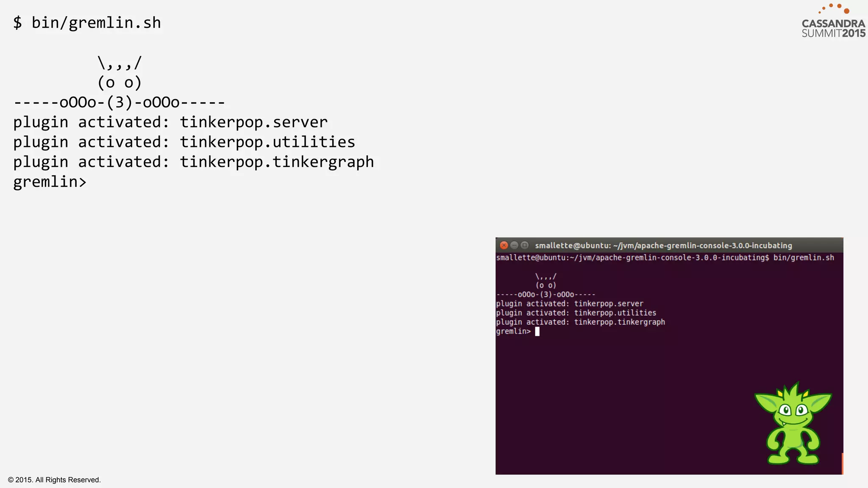The width and height of the screenshot is (868, 488).
Task: Click large 'tinkerpop.utilities' plugin line
Action: (184, 142)
